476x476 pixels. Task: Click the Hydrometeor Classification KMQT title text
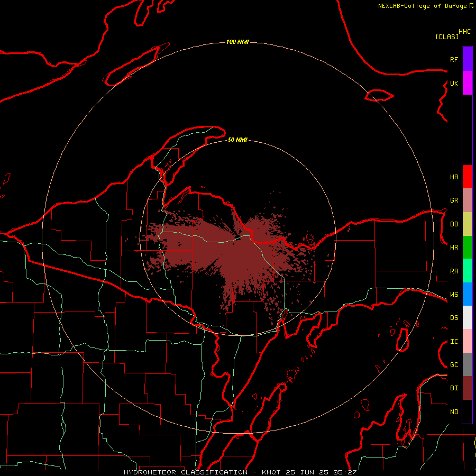click(x=240, y=472)
